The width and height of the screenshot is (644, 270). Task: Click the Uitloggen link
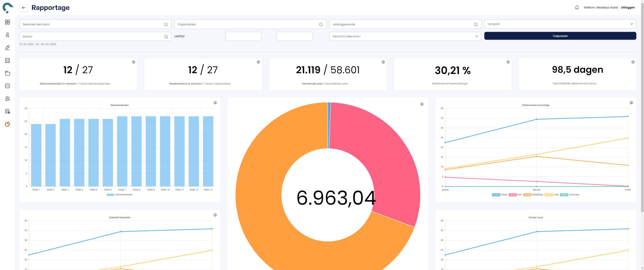[x=628, y=8]
